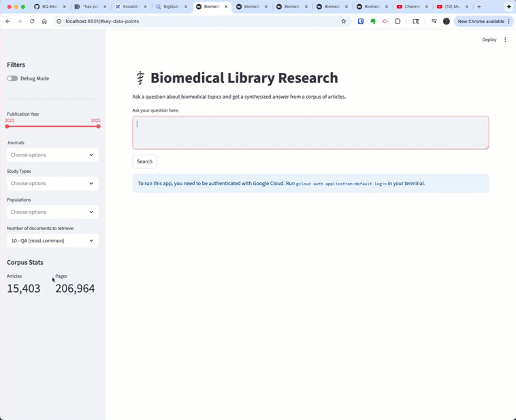Viewport: 516px width, 420px height.
Task: Bookmark this page with the star icon
Action: tap(344, 21)
